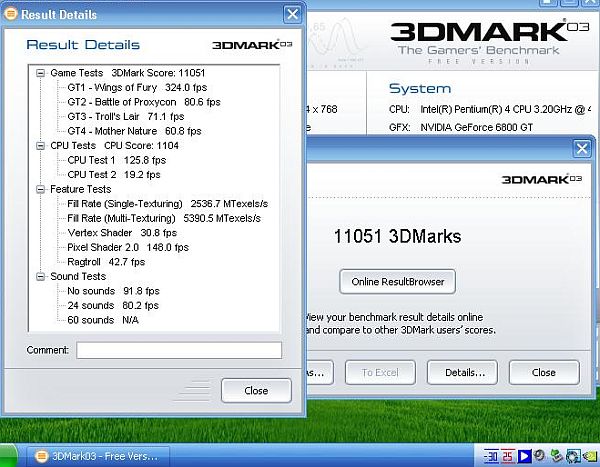Click the System heading in main window

click(420, 89)
